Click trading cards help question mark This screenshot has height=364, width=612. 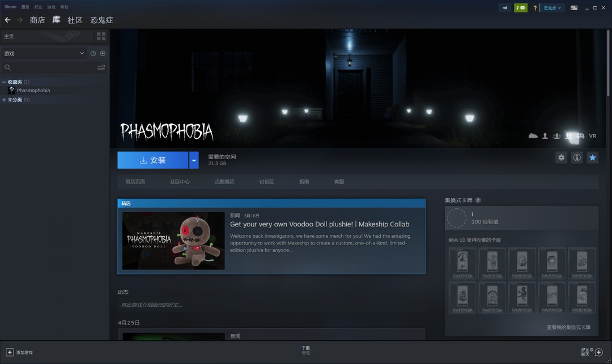478,200
